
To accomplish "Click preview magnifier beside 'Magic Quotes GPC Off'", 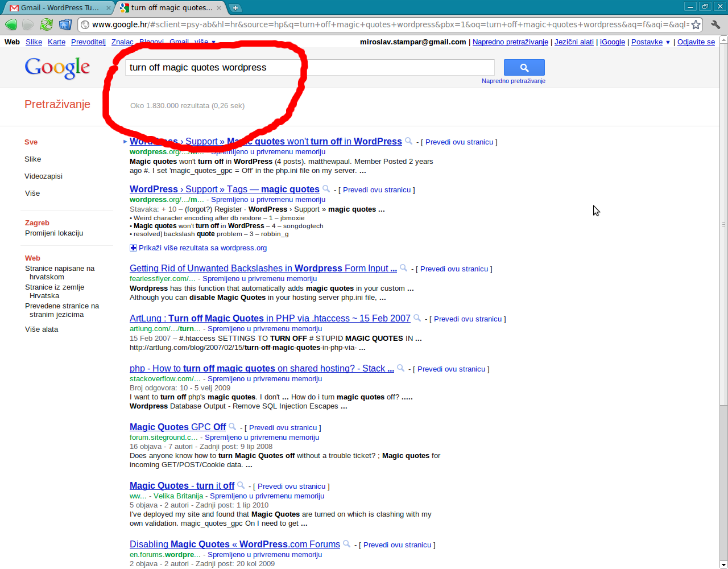I will (x=233, y=427).
